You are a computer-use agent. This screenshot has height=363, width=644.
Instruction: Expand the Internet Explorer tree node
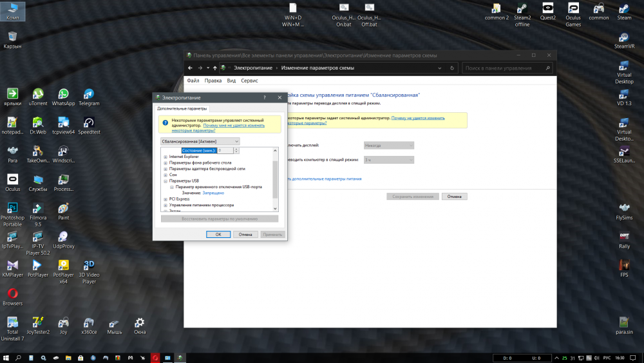pos(166,157)
